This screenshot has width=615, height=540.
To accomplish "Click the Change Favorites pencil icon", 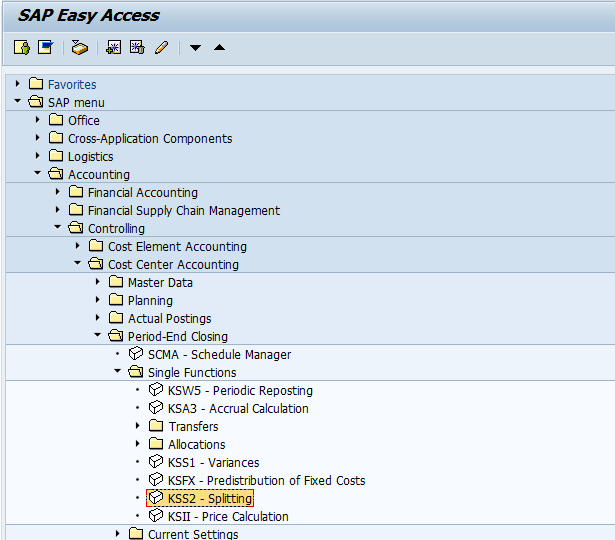I will tap(162, 47).
